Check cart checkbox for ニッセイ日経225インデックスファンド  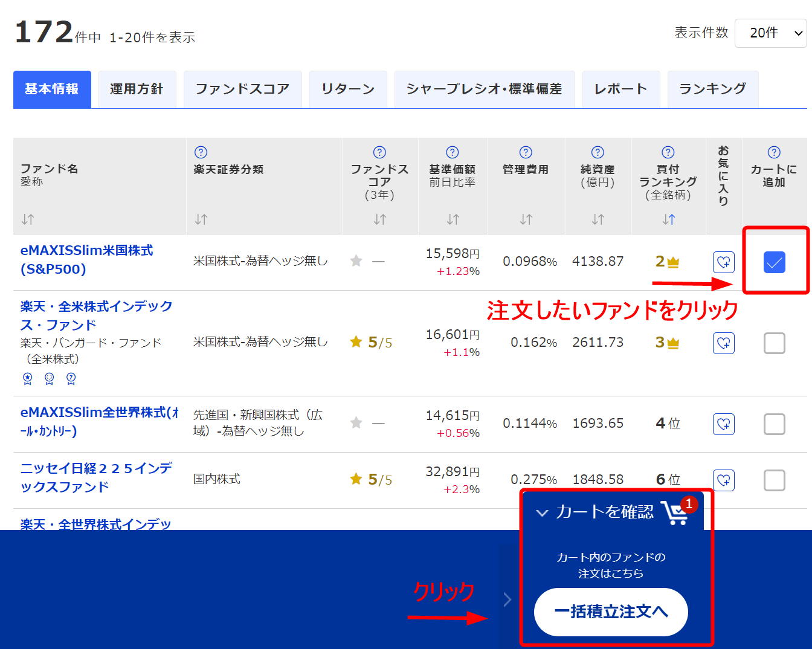[x=775, y=480]
